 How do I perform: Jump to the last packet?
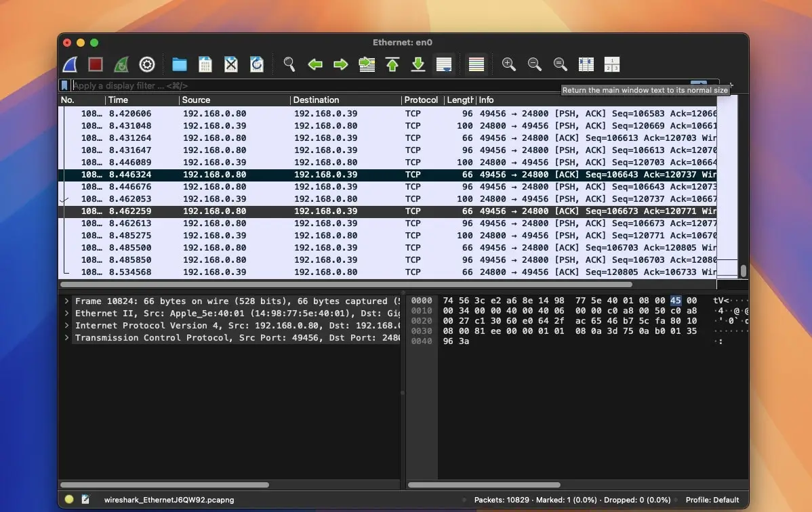(418, 65)
